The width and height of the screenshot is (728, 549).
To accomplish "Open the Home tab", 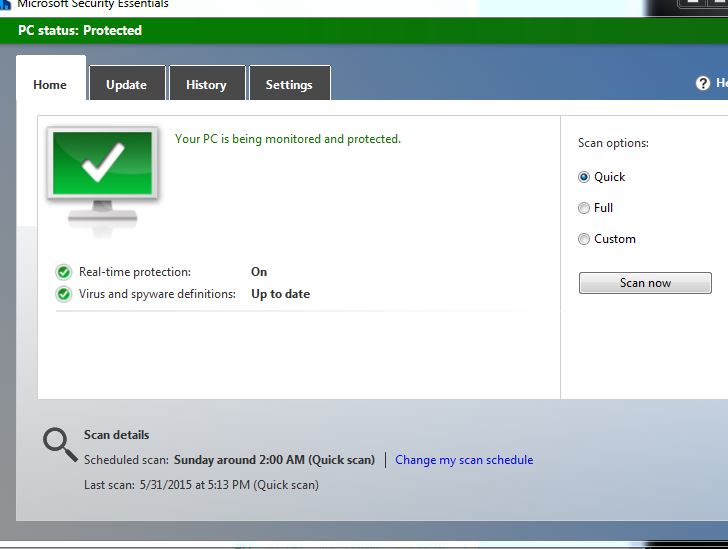I will coord(51,78).
